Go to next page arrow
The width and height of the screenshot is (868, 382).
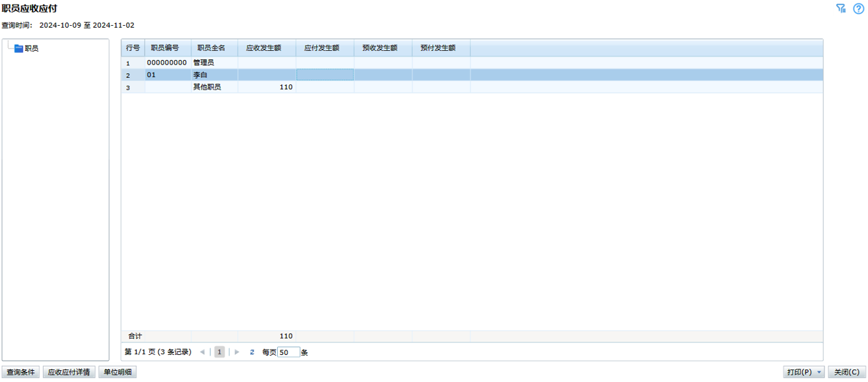[x=237, y=352]
